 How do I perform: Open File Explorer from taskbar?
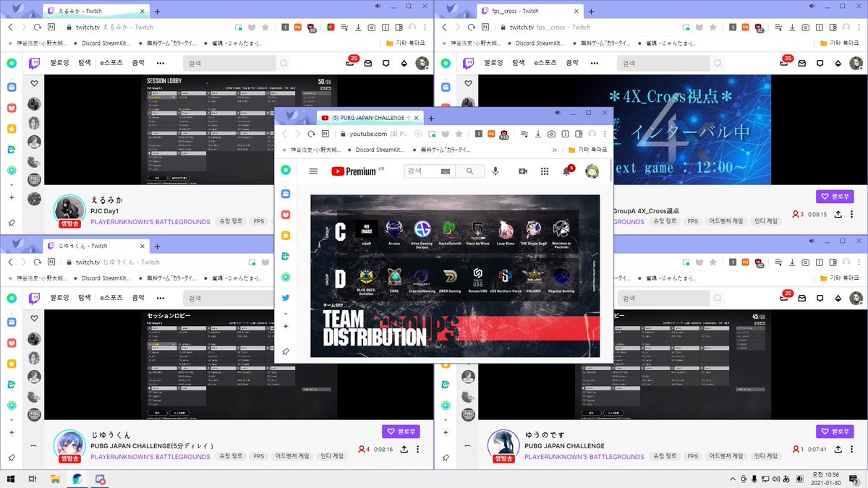(55, 479)
